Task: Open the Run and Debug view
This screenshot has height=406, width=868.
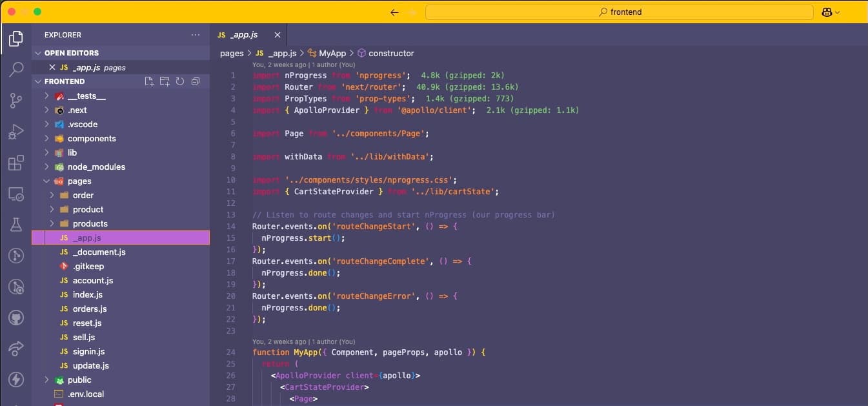Action: coord(15,132)
